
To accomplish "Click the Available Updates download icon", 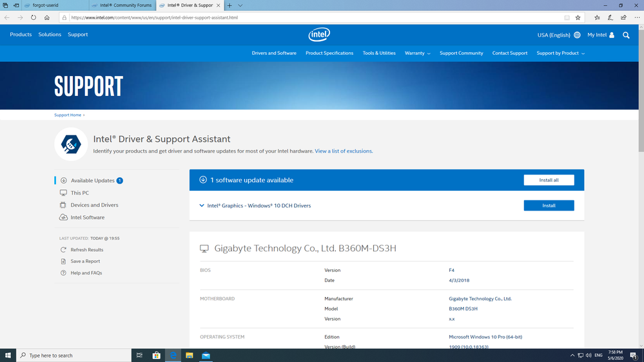I will [x=64, y=180].
